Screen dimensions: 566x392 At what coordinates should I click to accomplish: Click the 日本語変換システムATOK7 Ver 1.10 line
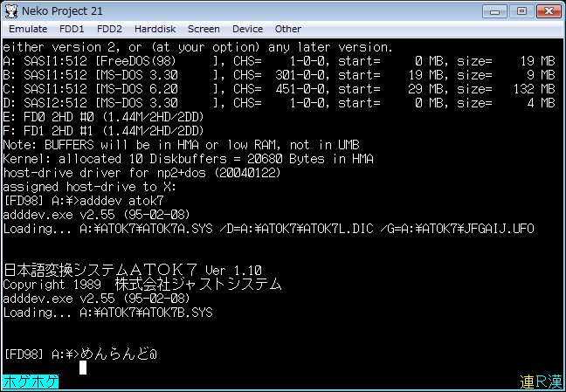click(133, 270)
